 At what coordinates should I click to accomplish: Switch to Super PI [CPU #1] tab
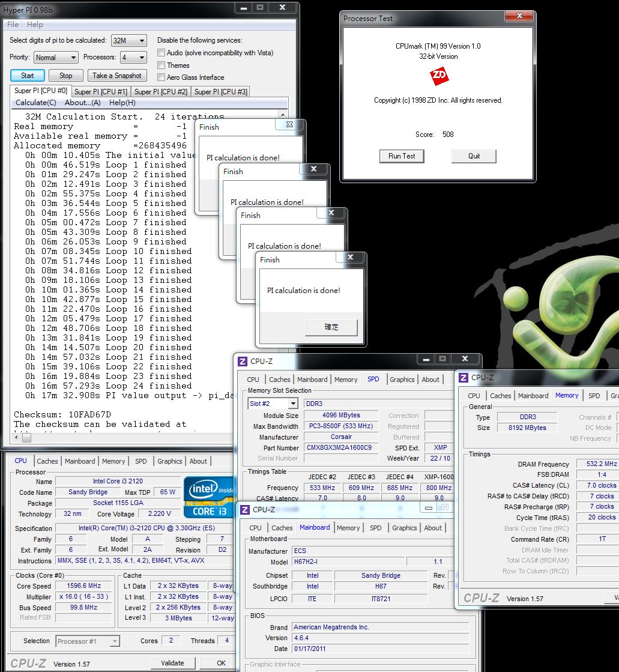coord(101,92)
